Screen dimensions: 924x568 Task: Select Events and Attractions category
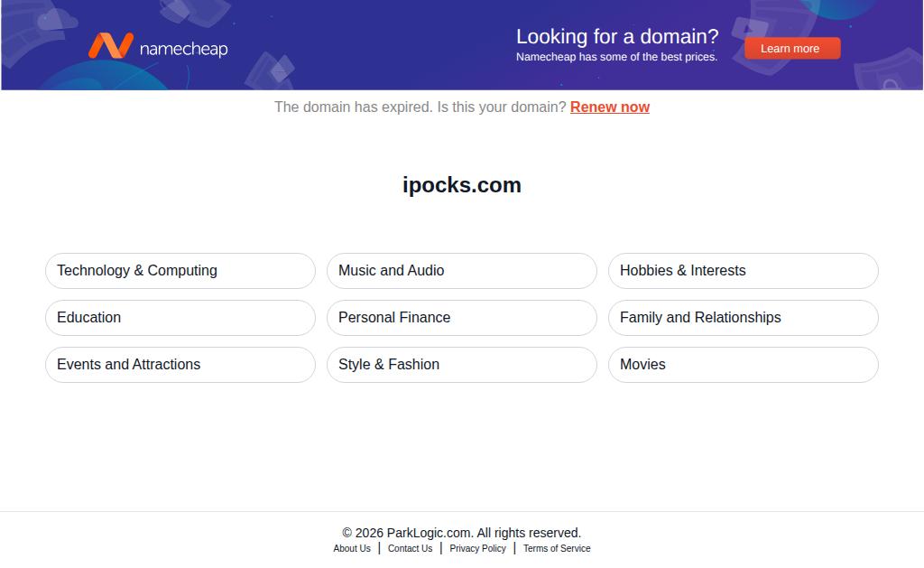pyautogui.click(x=180, y=365)
